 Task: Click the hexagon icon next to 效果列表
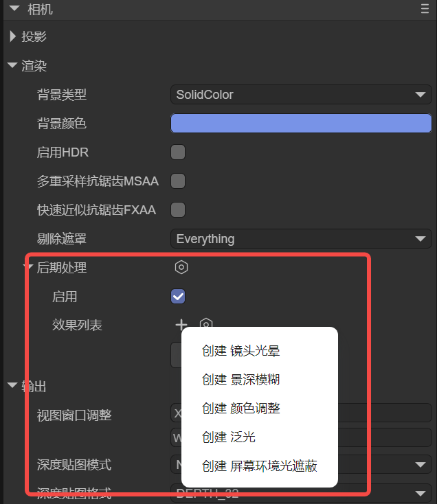pyautogui.click(x=206, y=323)
